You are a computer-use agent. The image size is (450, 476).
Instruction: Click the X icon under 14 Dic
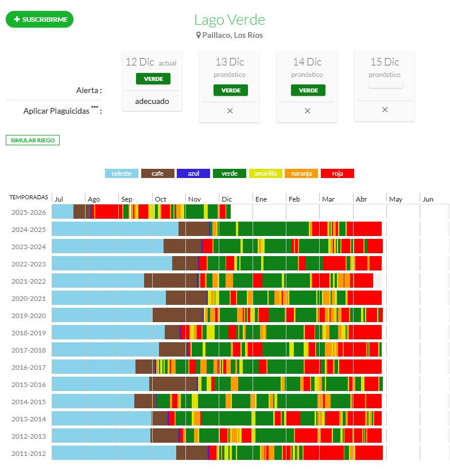click(308, 111)
